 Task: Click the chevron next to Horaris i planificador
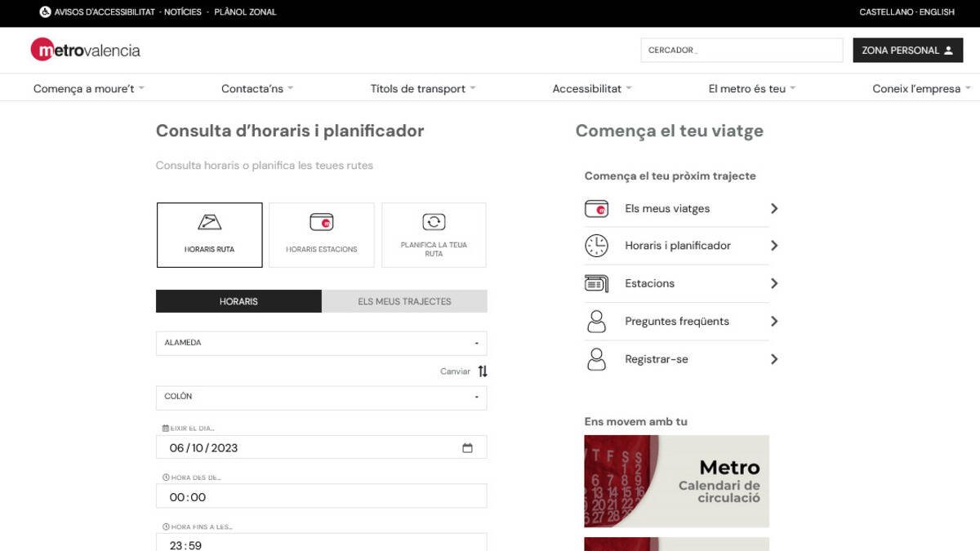[774, 246]
